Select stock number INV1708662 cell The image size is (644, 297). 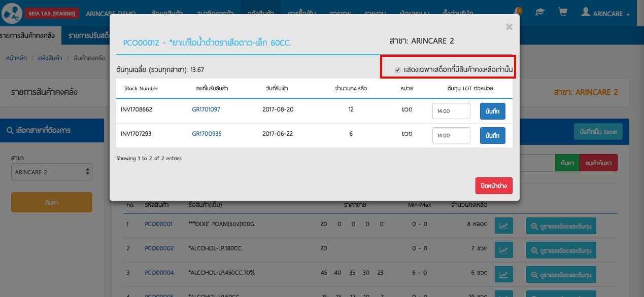click(x=136, y=109)
